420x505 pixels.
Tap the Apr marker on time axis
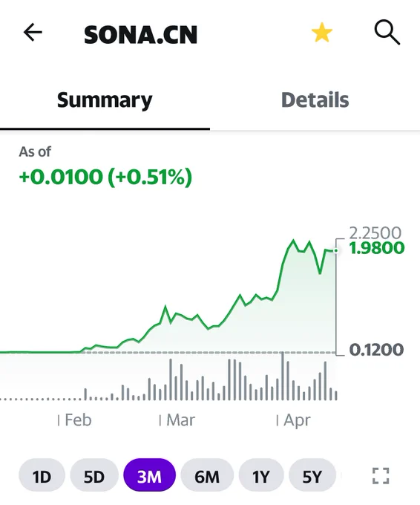coord(297,420)
